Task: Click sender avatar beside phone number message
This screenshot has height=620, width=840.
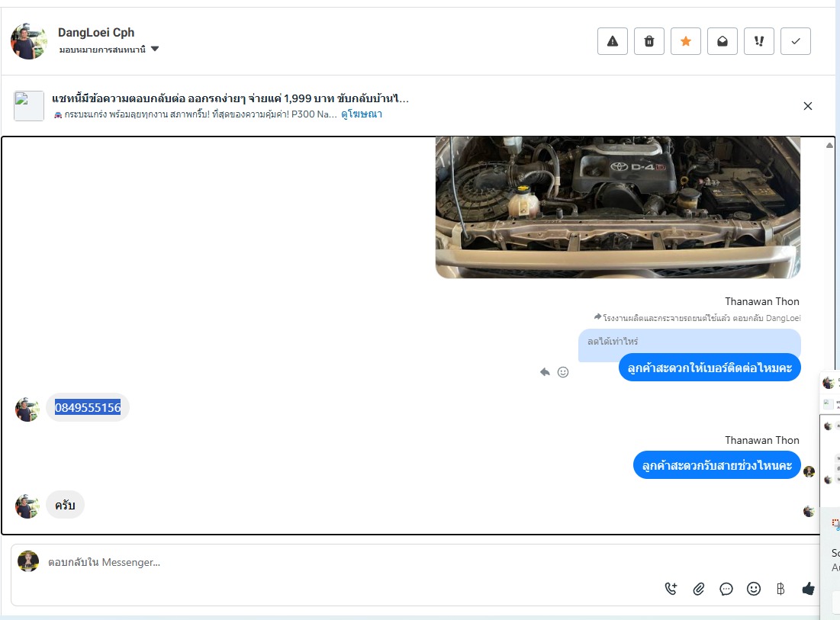Action: click(x=27, y=410)
